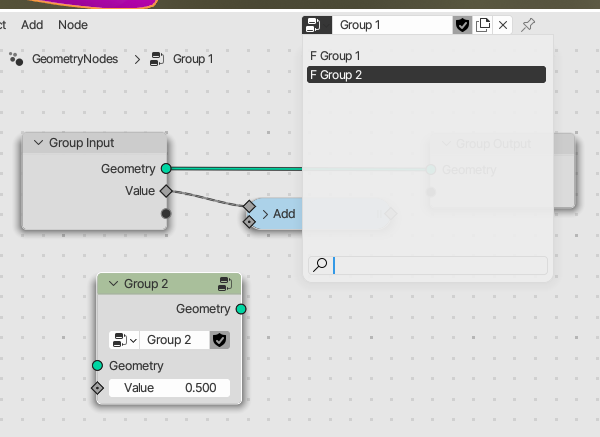The height and width of the screenshot is (437, 600).
Task: Click the Value 0.500 field
Action: pyautogui.click(x=170, y=388)
